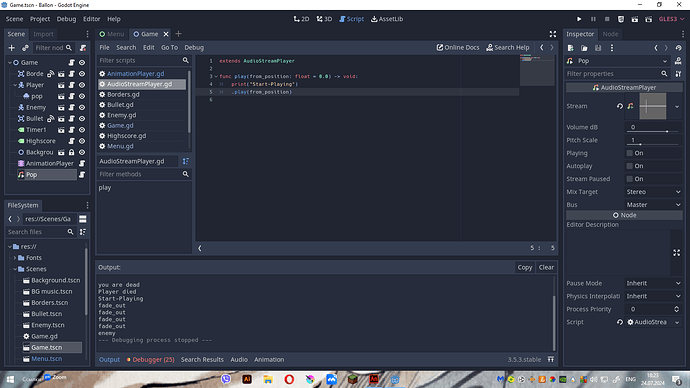Open the Bus Master dropdown
Image resolution: width=690 pixels, height=388 pixels.
pos(653,205)
